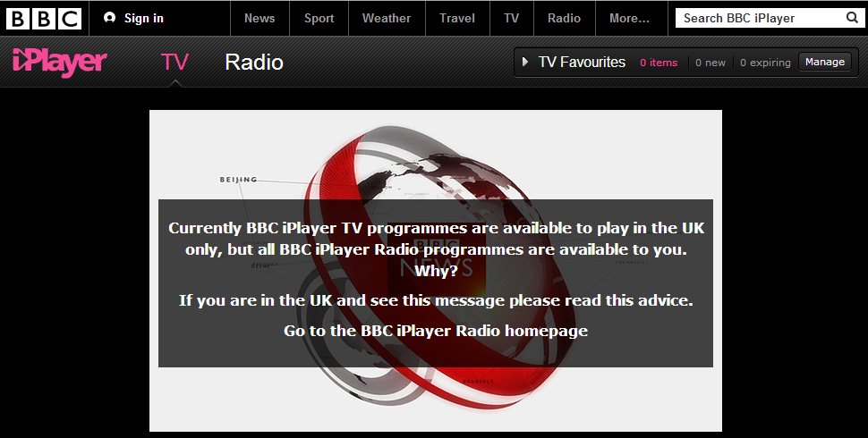Go to Travel in the top bar
This screenshot has width=868, height=438.
tap(457, 18)
